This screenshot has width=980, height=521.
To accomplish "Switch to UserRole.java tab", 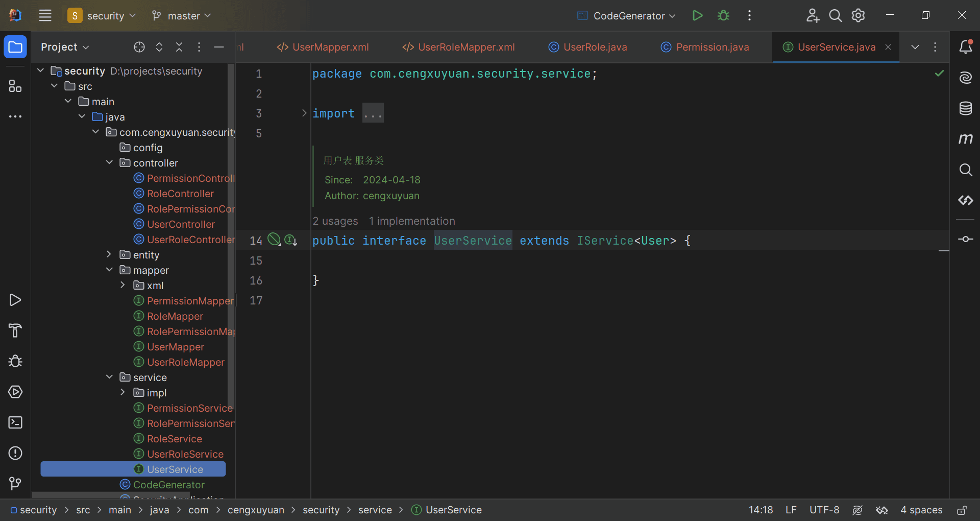I will (588, 47).
